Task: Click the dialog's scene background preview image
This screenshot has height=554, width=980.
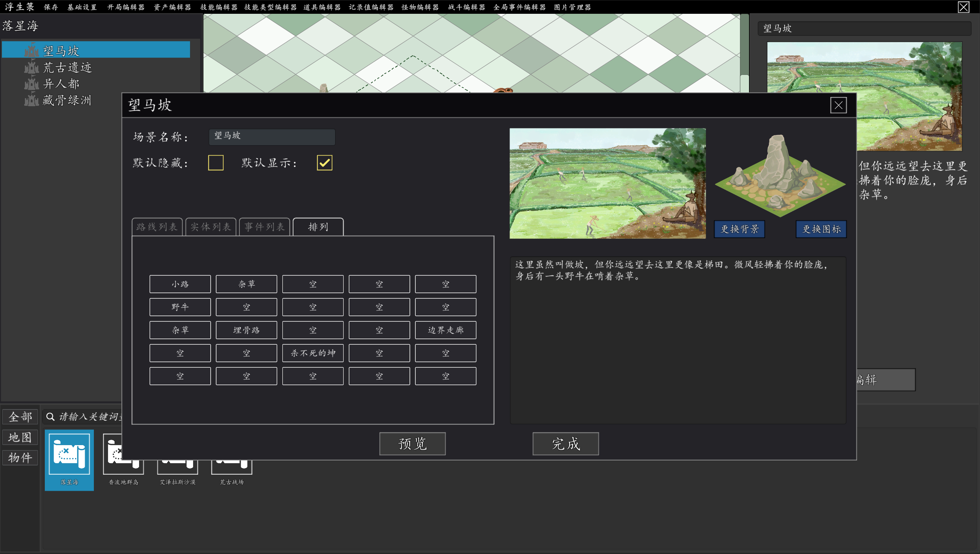Action: pyautogui.click(x=608, y=183)
